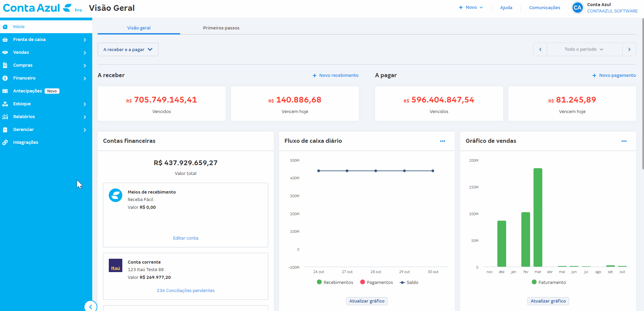The width and height of the screenshot is (644, 311).
Task: Click the mar bar in sales chart
Action: point(538,217)
